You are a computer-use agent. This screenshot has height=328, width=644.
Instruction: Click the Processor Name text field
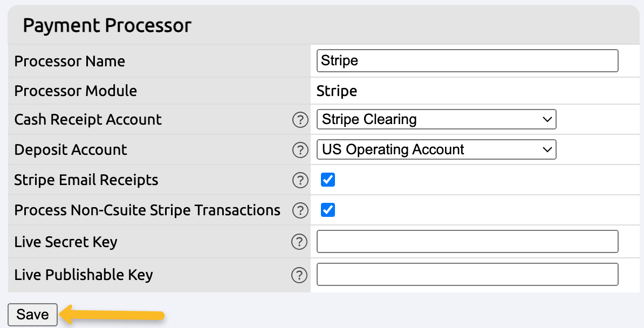coord(467,60)
